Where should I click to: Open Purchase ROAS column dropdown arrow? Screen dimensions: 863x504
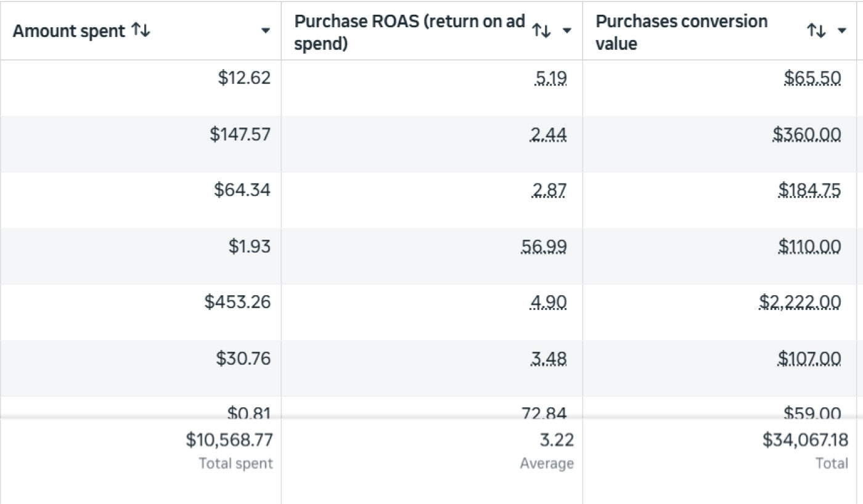pos(567,31)
